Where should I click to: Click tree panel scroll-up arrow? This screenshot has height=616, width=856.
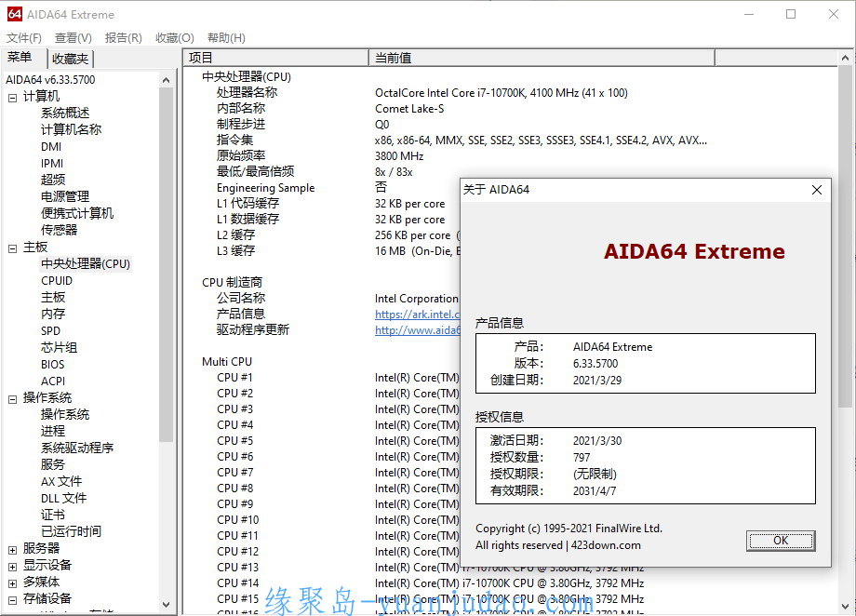(167, 80)
